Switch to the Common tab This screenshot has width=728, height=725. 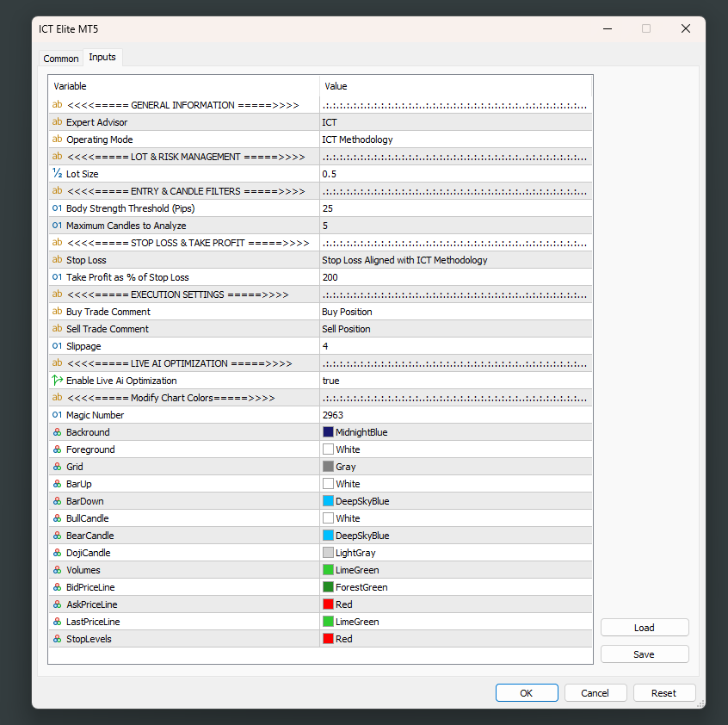(61, 59)
